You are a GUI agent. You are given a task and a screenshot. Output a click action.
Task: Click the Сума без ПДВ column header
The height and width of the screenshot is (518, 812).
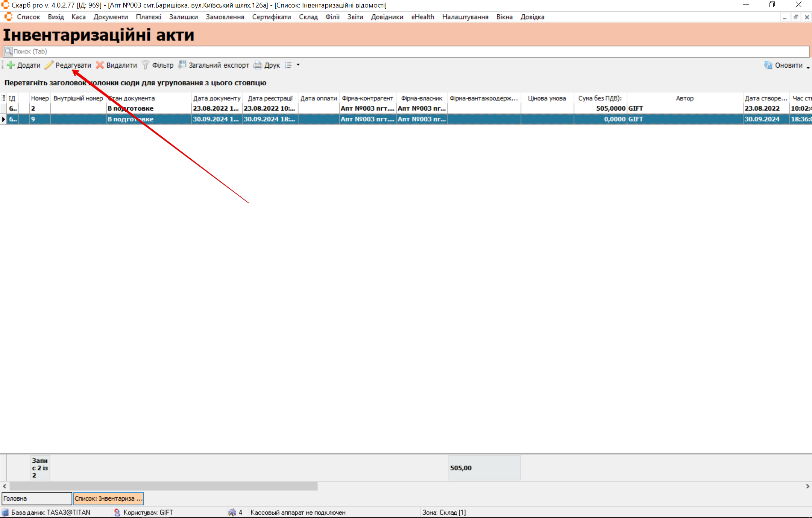click(600, 98)
